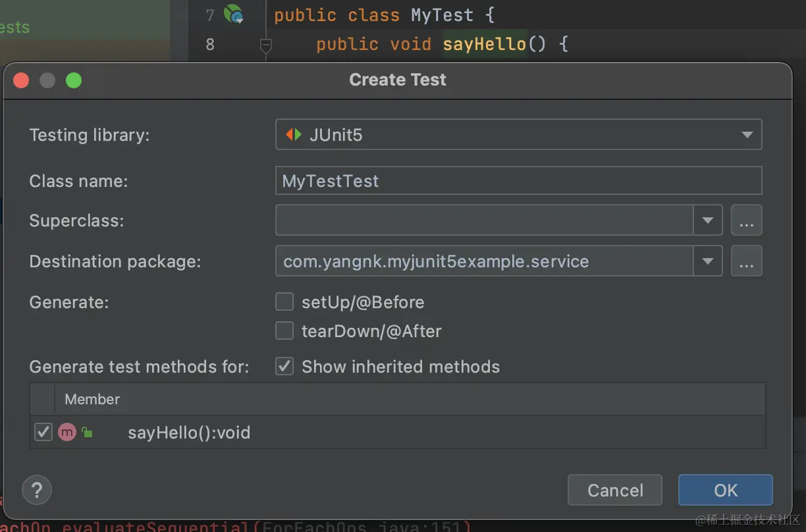Close the Create Test dialog red button

(x=21, y=80)
